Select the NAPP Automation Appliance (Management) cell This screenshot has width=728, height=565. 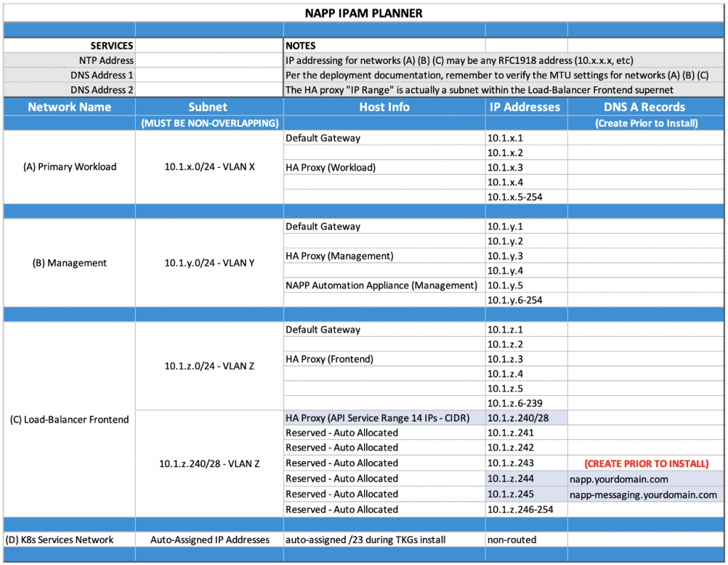point(381,285)
